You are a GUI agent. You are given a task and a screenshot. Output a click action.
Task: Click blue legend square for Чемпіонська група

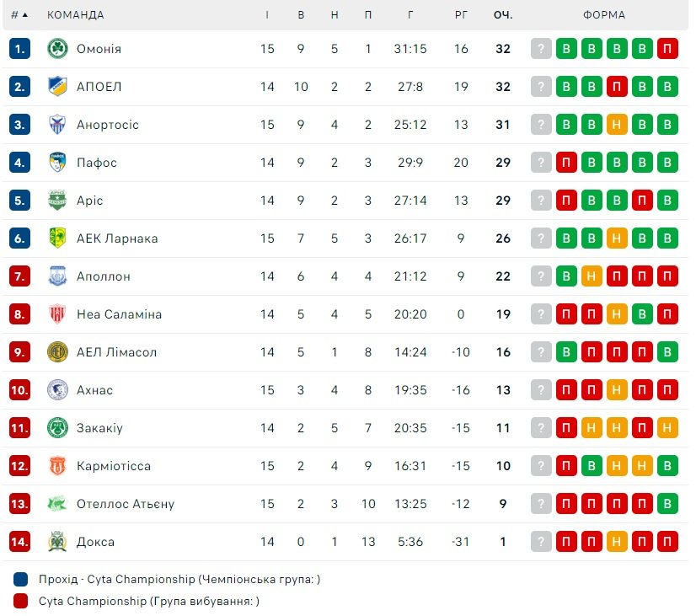[x=21, y=579]
